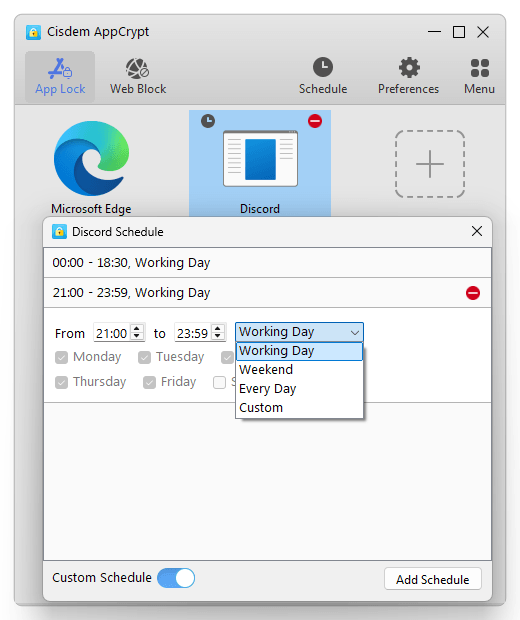Choose Every Day from the dropdown list

299,389
